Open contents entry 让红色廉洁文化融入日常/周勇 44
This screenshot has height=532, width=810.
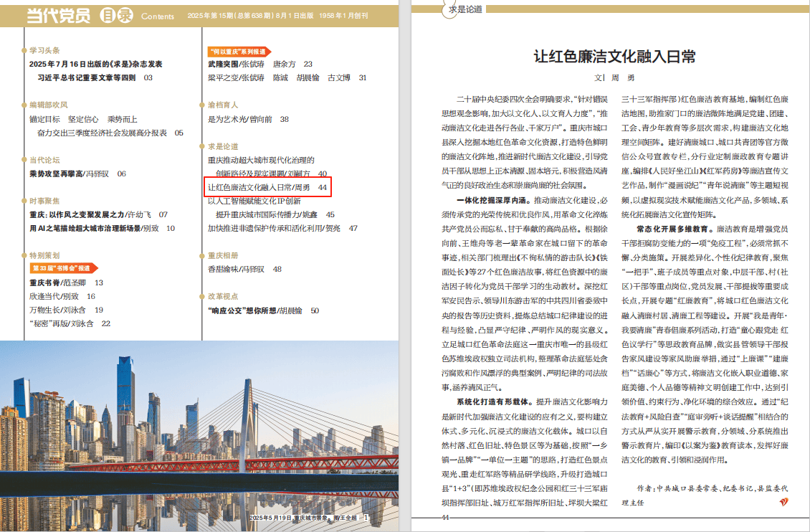point(267,188)
